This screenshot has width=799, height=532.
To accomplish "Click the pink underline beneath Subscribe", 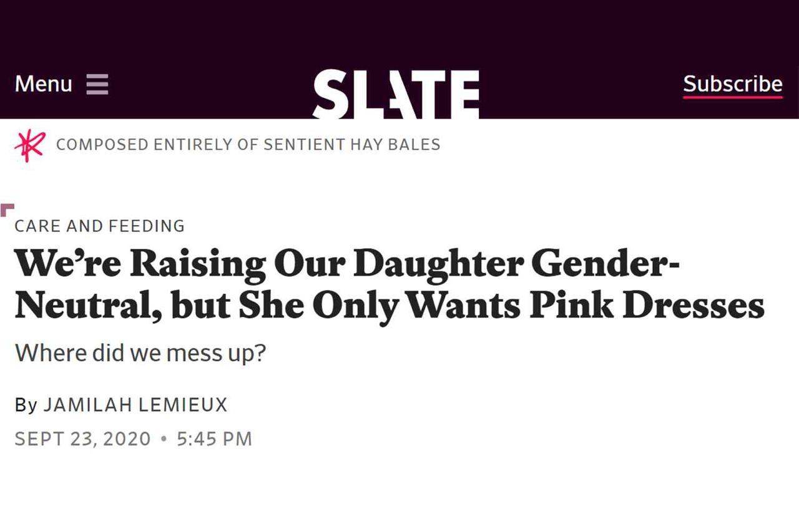I will pyautogui.click(x=733, y=98).
